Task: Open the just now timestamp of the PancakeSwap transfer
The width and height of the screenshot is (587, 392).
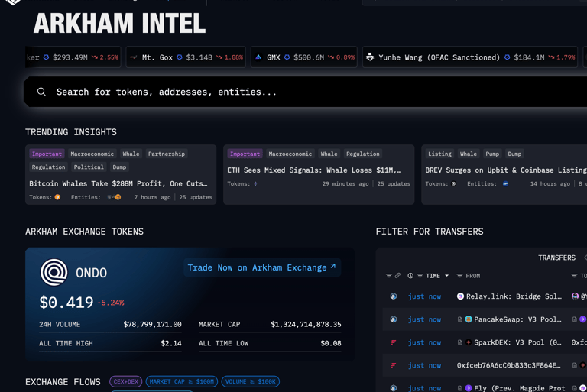Action: point(424,319)
